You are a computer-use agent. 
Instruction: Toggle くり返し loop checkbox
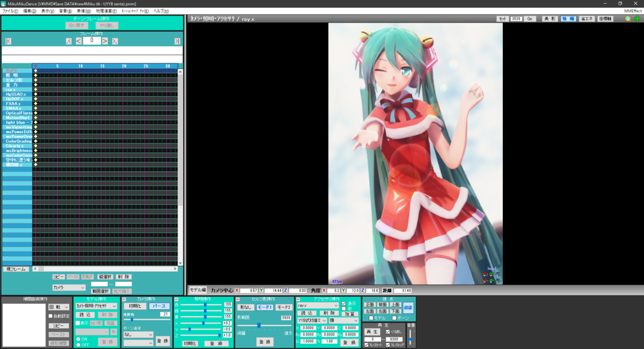(x=388, y=332)
